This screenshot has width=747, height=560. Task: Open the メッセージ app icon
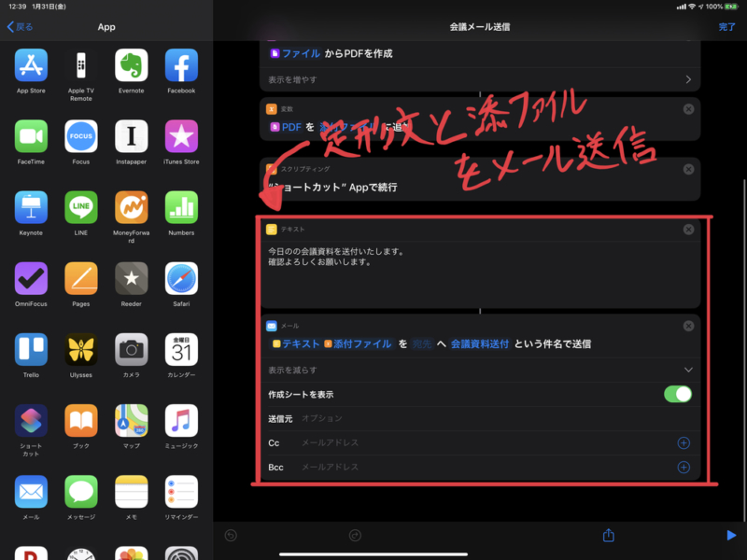(x=81, y=492)
